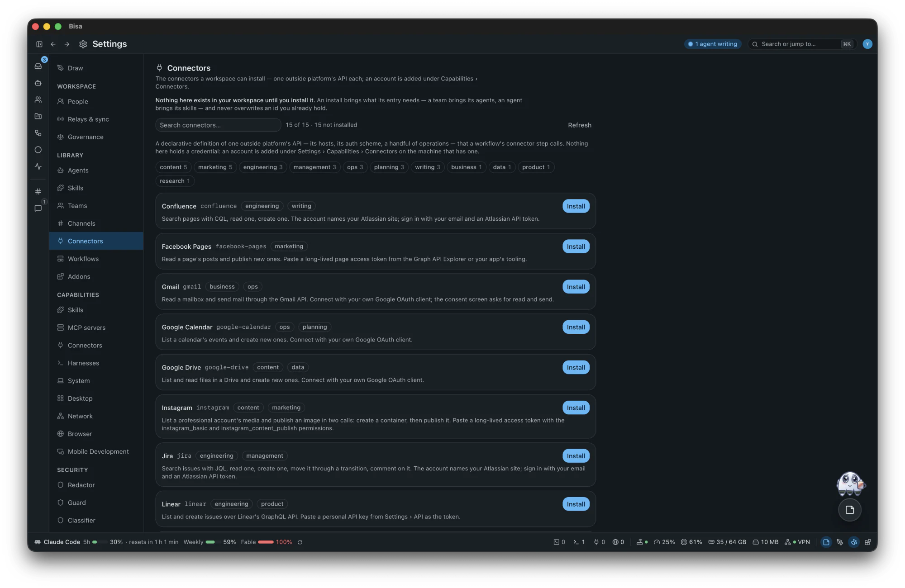The image size is (905, 588).
Task: Refresh the usage stats in status bar
Action: click(x=300, y=542)
